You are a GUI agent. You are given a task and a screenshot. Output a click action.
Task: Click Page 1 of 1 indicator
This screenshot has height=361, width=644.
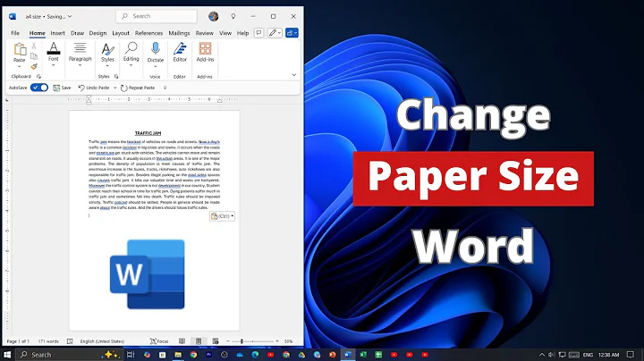[18, 341]
